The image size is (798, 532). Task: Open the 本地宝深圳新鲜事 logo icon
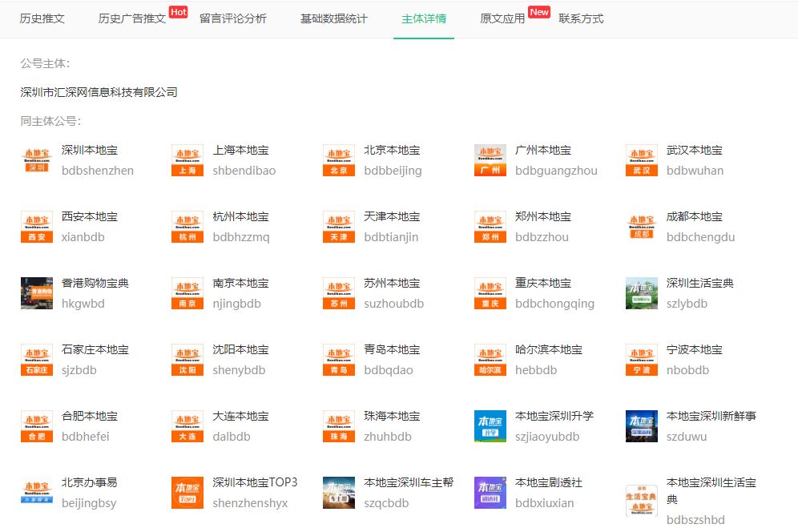642,426
